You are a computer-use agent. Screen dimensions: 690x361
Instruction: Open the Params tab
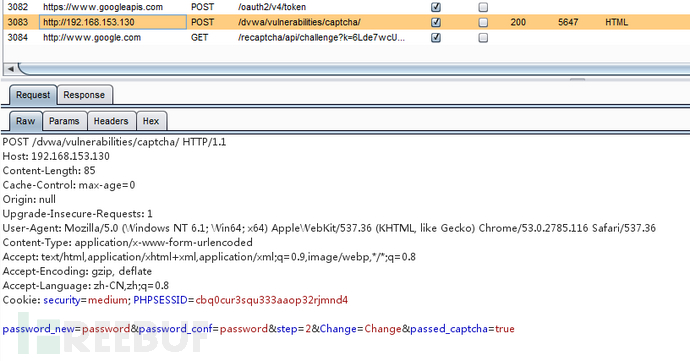64,121
